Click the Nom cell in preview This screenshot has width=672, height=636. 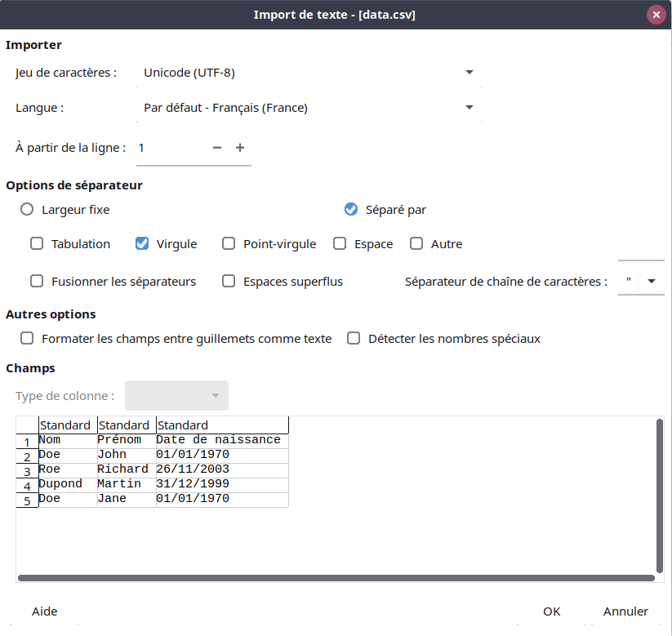pos(68,440)
